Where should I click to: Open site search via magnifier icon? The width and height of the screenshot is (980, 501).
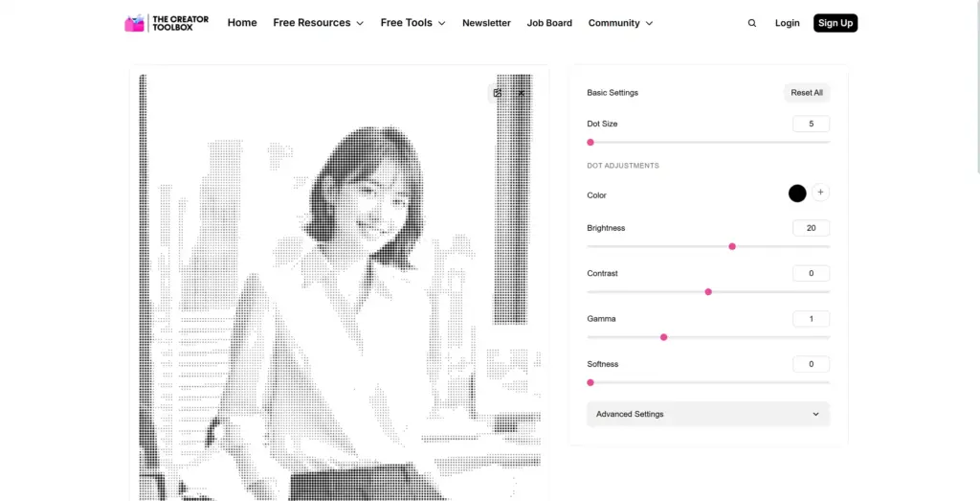pos(752,23)
